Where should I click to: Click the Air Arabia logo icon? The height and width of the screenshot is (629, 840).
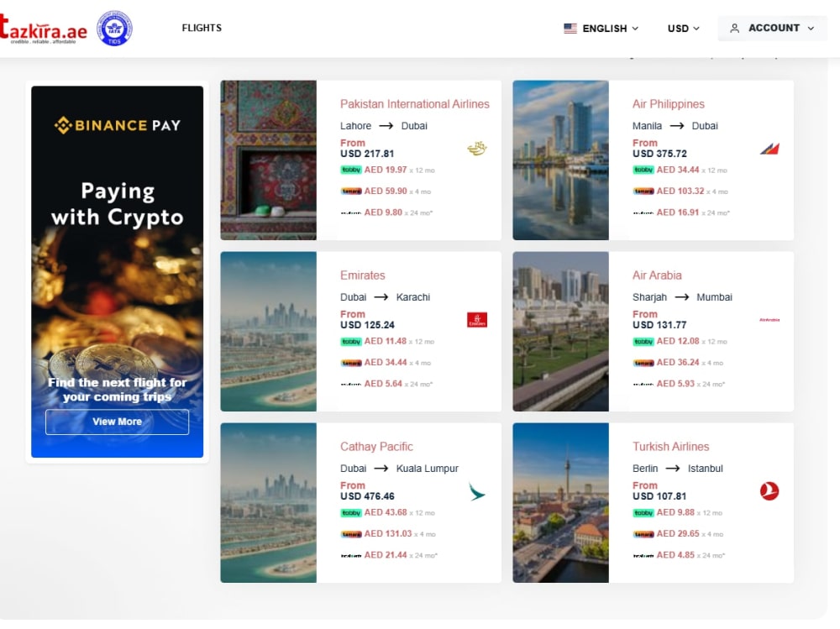(x=769, y=320)
